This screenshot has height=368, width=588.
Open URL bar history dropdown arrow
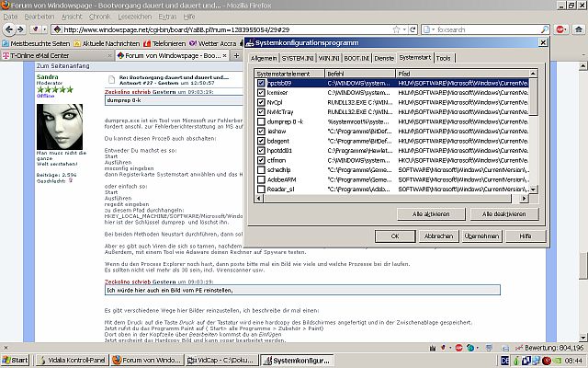[404, 29]
